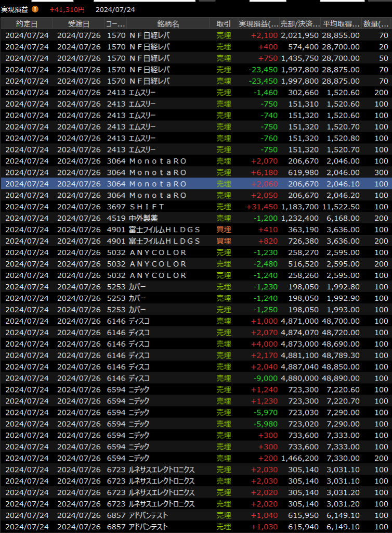This screenshot has width=392, height=533.
Task: Click the 売却/決済 column header
Action: point(300,24)
